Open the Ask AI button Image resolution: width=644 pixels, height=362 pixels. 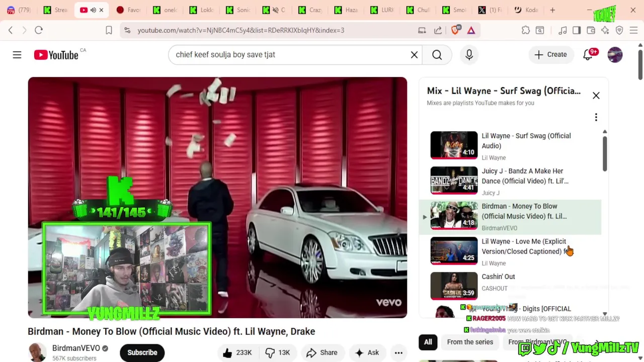point(367,352)
